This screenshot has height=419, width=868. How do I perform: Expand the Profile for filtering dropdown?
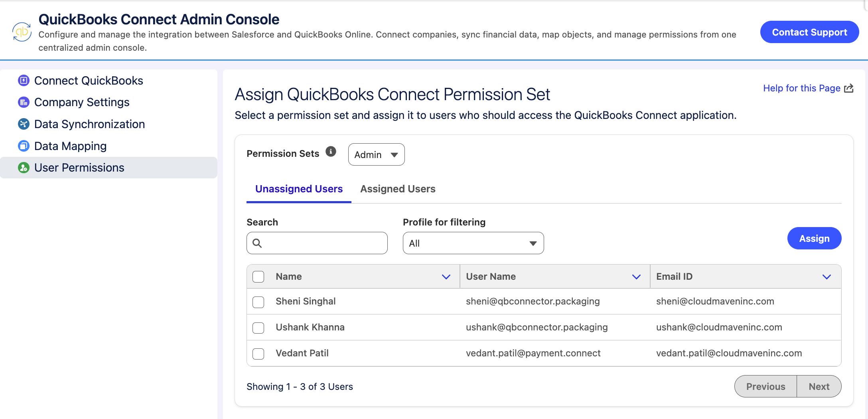(x=473, y=243)
